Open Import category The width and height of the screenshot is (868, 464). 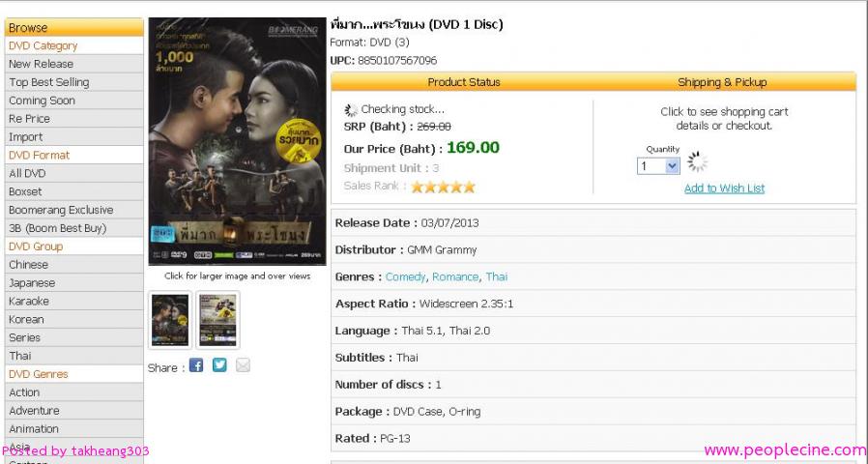pos(74,136)
